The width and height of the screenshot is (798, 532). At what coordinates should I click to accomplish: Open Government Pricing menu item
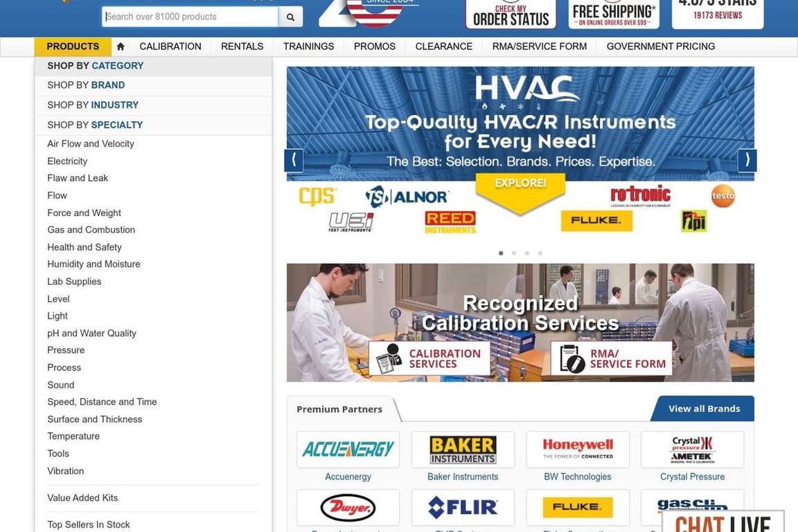coord(661,46)
